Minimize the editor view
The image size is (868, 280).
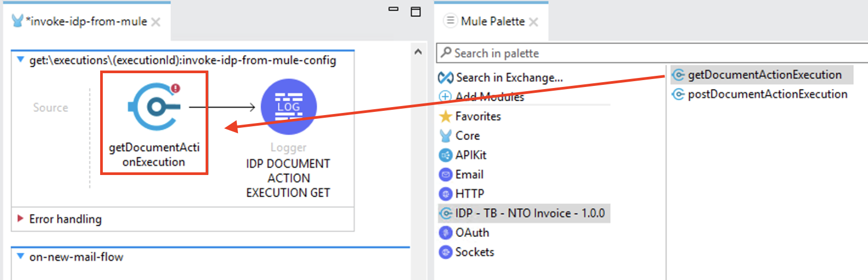pos(393,10)
